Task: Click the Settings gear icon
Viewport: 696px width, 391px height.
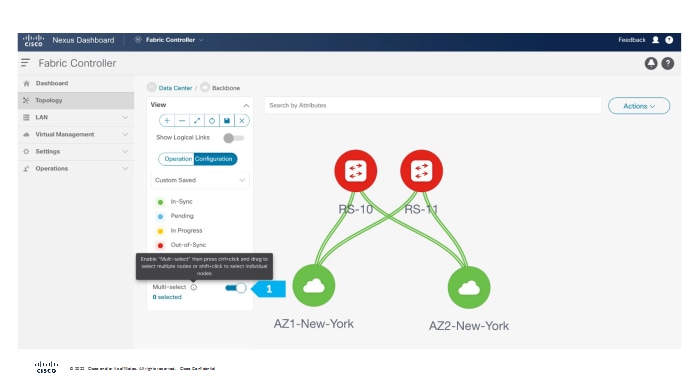Action: 26,151
